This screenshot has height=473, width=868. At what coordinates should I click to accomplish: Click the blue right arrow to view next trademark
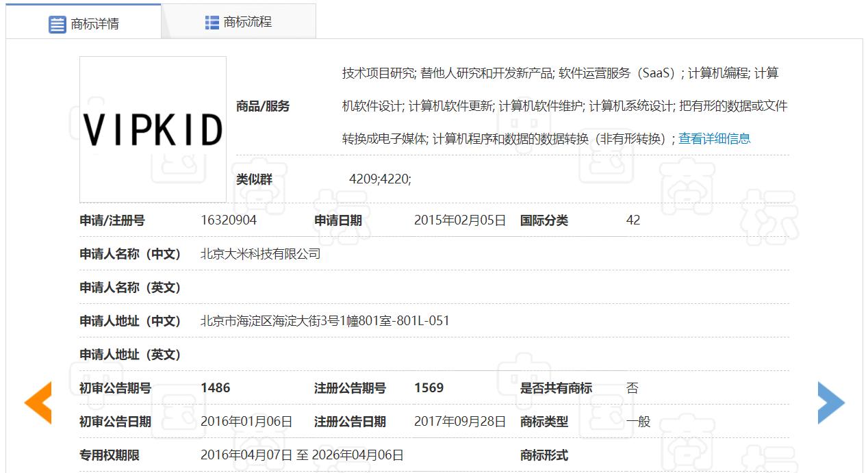[x=830, y=402]
